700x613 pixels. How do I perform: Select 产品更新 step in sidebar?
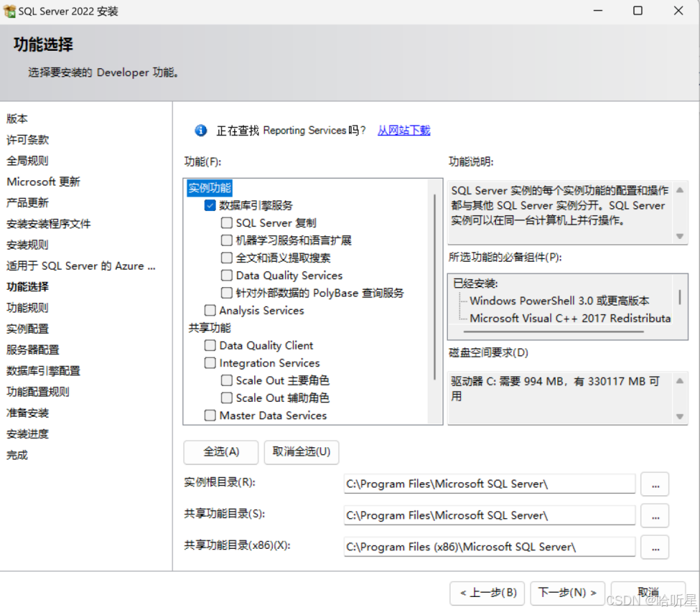pyautogui.click(x=28, y=203)
